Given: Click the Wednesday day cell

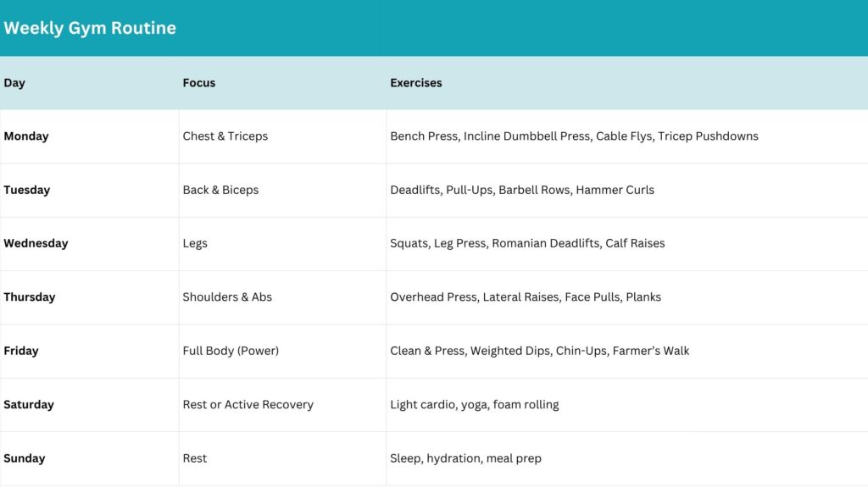Looking at the screenshot, I should click(x=36, y=243).
